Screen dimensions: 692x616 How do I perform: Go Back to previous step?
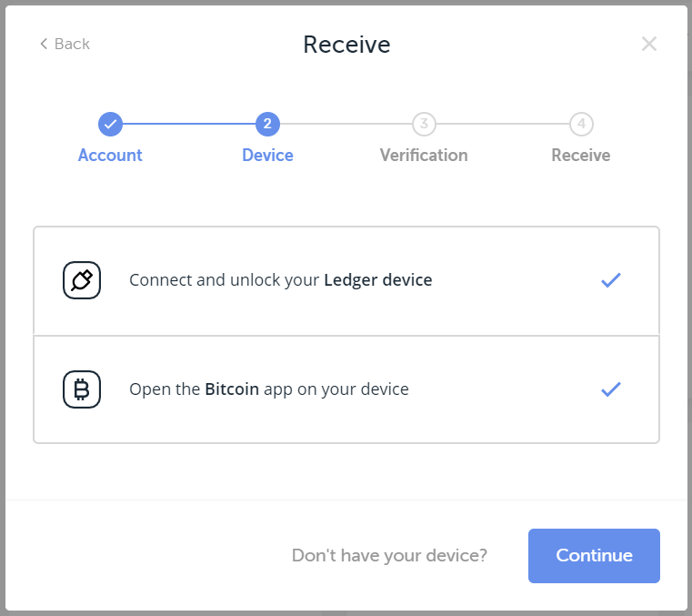(65, 44)
